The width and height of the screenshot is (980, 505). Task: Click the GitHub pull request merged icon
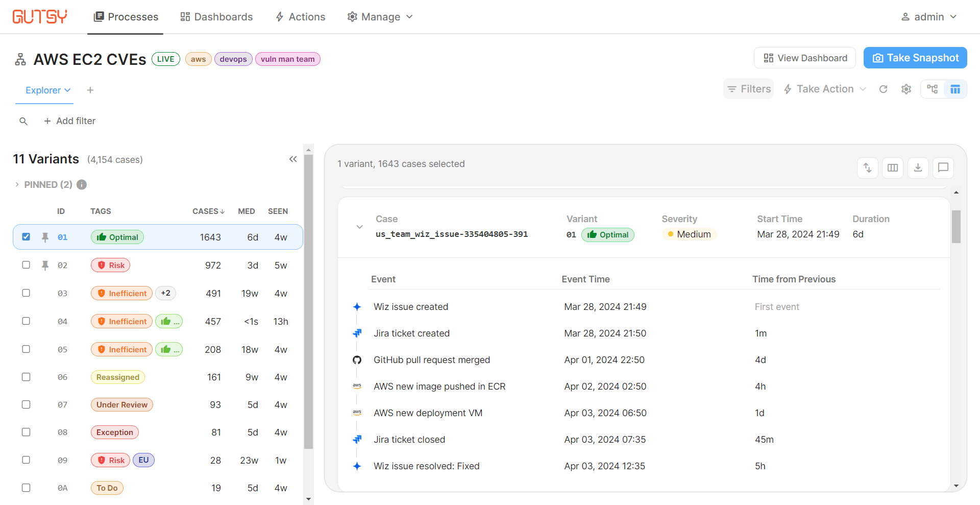(x=357, y=360)
